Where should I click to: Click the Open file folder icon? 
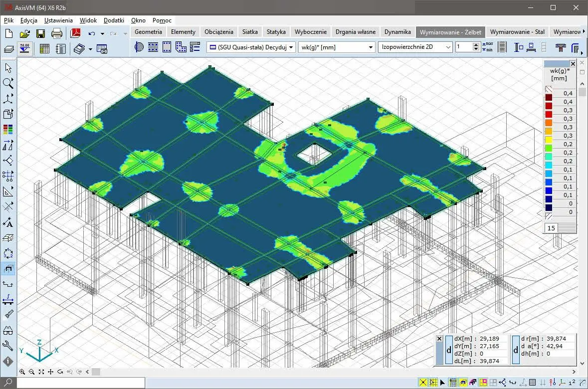pos(24,34)
